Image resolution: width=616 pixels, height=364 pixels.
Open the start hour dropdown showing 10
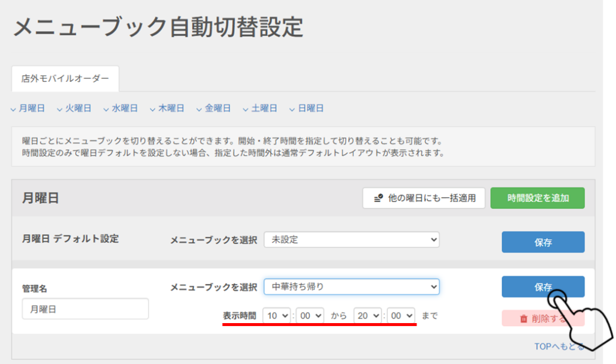click(x=276, y=315)
